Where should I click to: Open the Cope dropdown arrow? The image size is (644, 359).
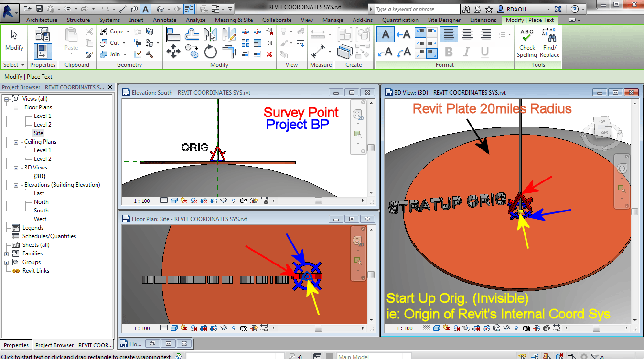pos(127,32)
